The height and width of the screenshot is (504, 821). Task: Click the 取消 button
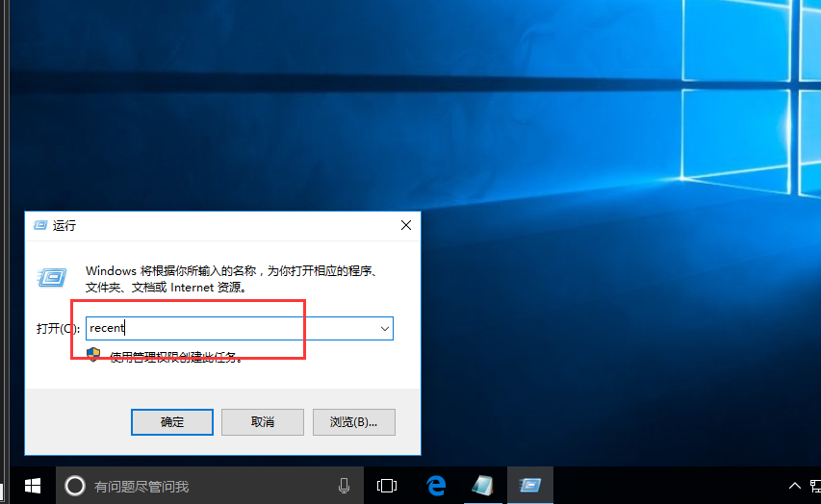coord(263,422)
